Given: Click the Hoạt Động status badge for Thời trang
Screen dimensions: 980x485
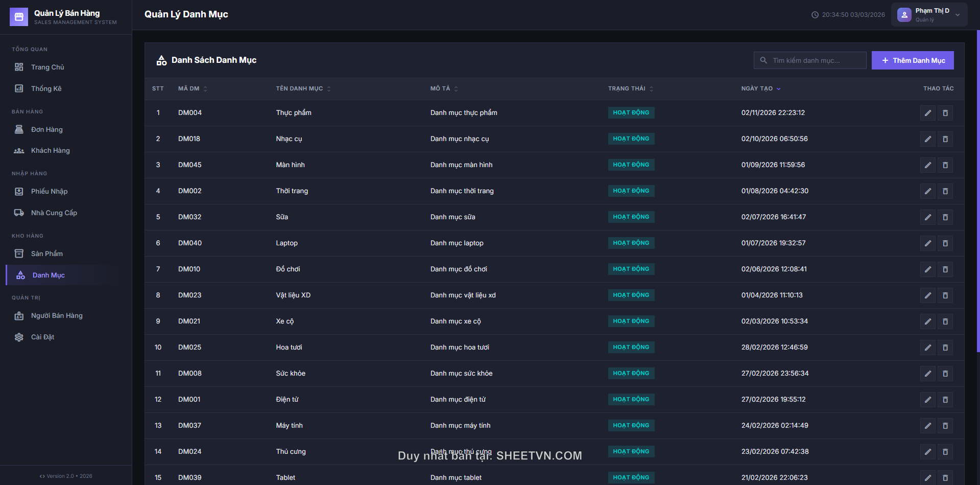Looking at the screenshot, I should [x=631, y=191].
